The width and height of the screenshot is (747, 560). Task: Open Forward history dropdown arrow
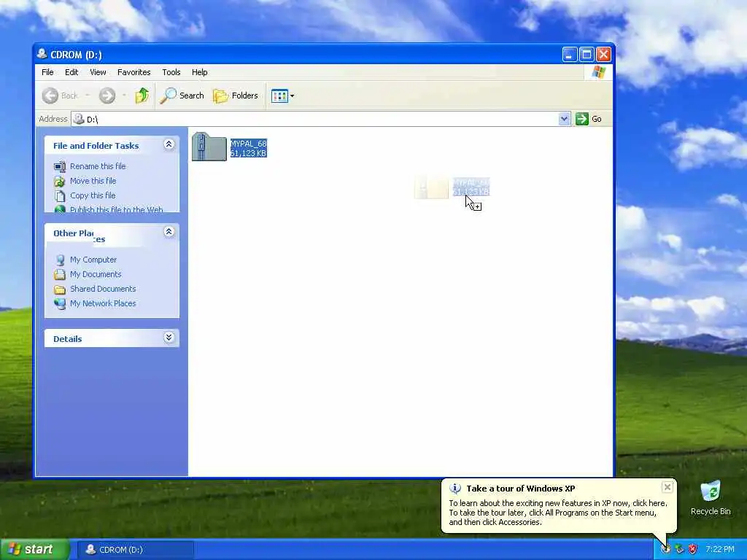click(124, 96)
